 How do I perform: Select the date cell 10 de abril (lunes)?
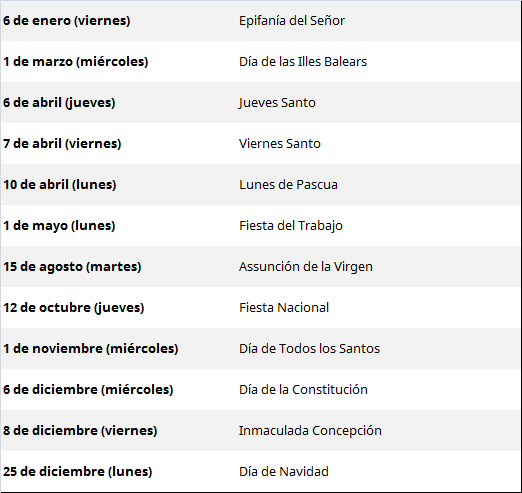60,185
